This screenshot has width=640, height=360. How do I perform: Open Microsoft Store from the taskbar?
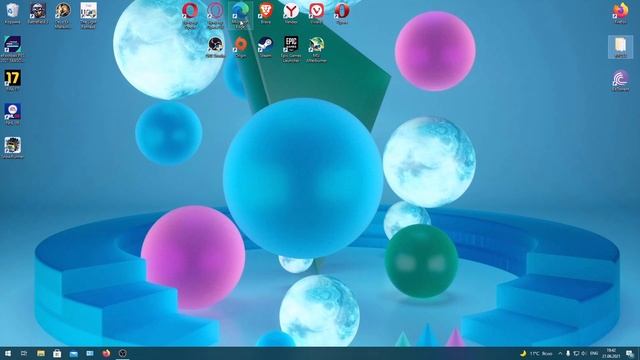point(57,353)
